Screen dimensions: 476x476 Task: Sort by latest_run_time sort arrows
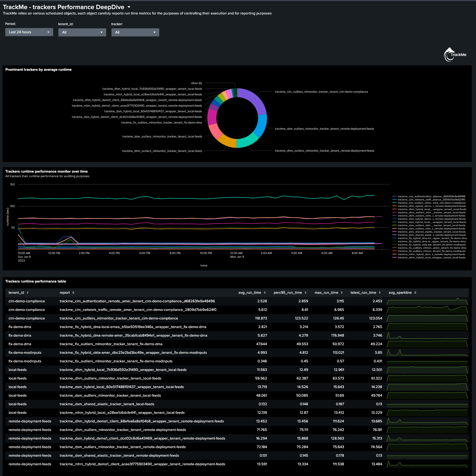click(380, 293)
